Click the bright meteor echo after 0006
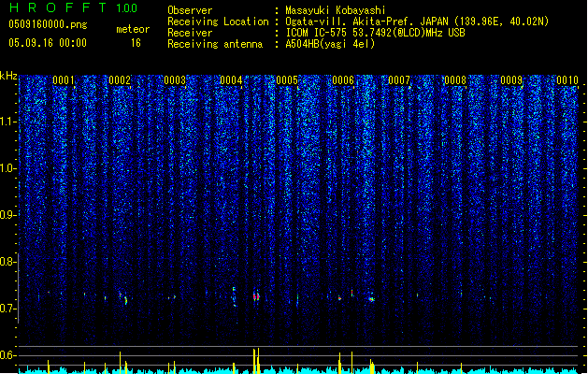Screen dimensions: 588x374 [371, 299]
